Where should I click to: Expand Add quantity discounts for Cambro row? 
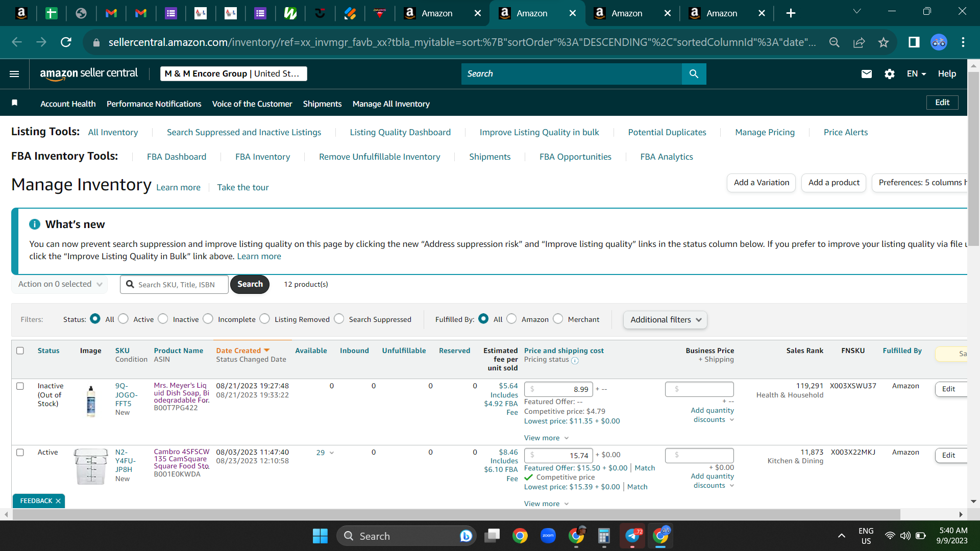(712, 481)
